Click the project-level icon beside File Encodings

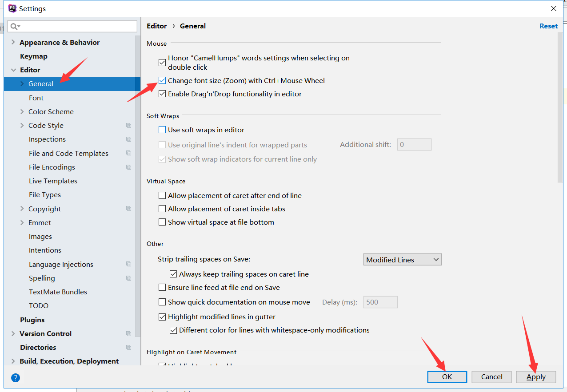(x=128, y=167)
